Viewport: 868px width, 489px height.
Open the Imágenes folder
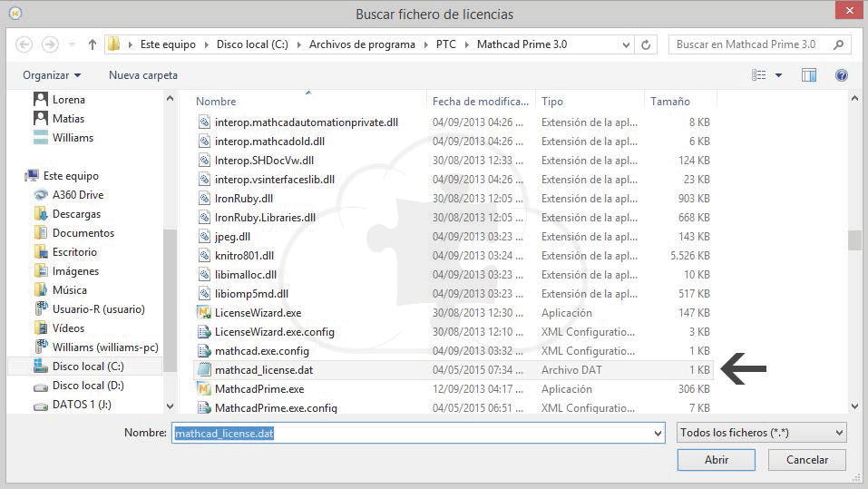click(x=67, y=271)
